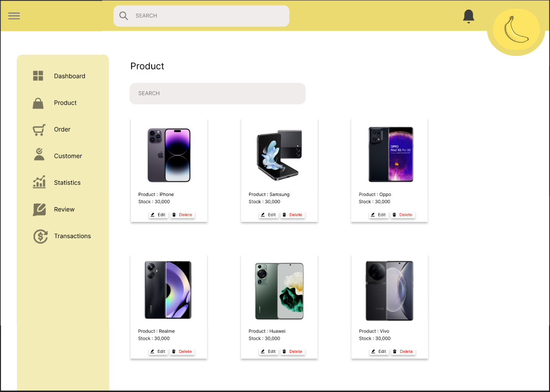Select the Statistics bar chart icon
This screenshot has width=550, height=392.
point(38,182)
